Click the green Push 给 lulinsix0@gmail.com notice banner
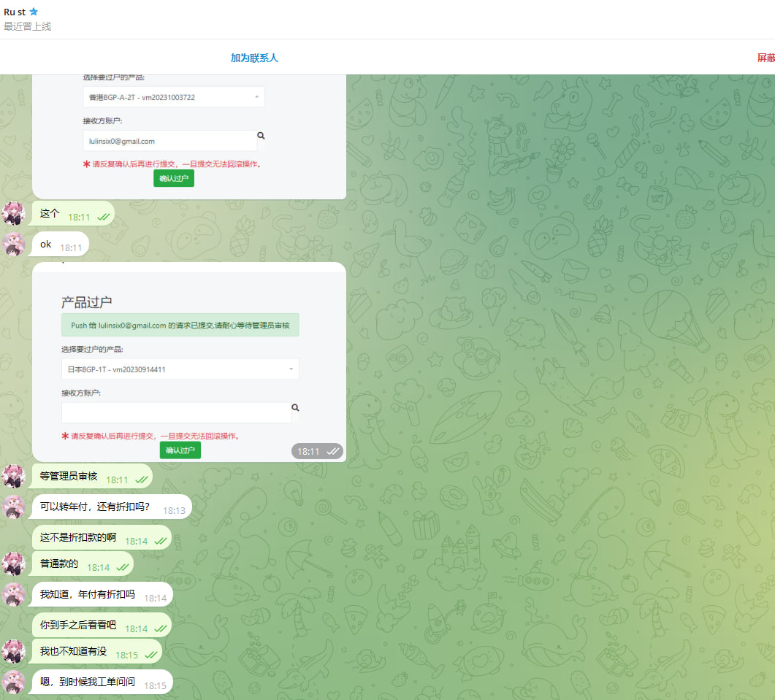Screen dimensions: 775x700 point(180,325)
